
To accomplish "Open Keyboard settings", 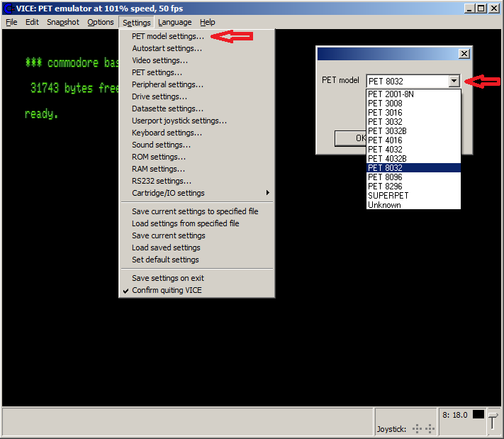I will (x=197, y=133).
